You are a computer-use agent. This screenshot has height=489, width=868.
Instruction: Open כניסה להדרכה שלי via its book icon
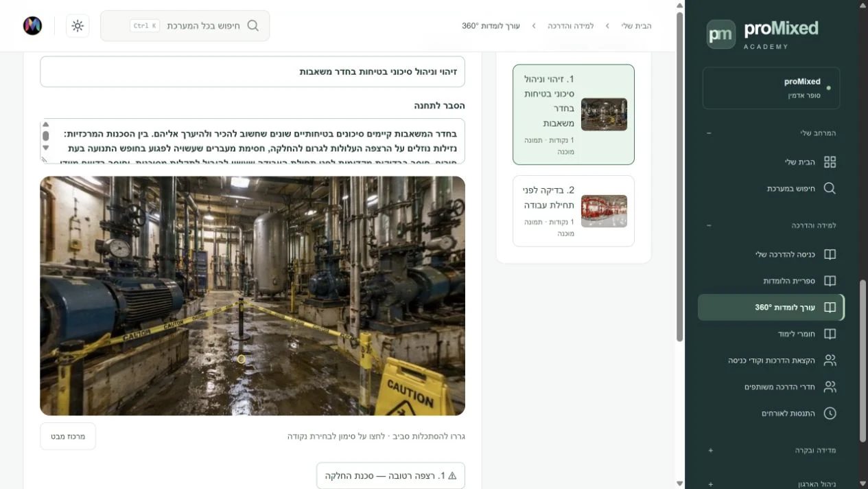[830, 254]
